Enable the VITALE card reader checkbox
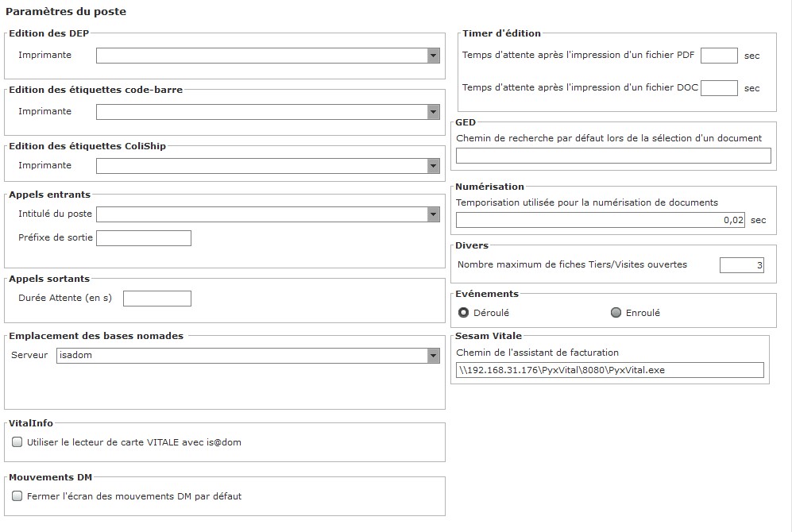The width and height of the screenshot is (792, 532). tap(17, 442)
